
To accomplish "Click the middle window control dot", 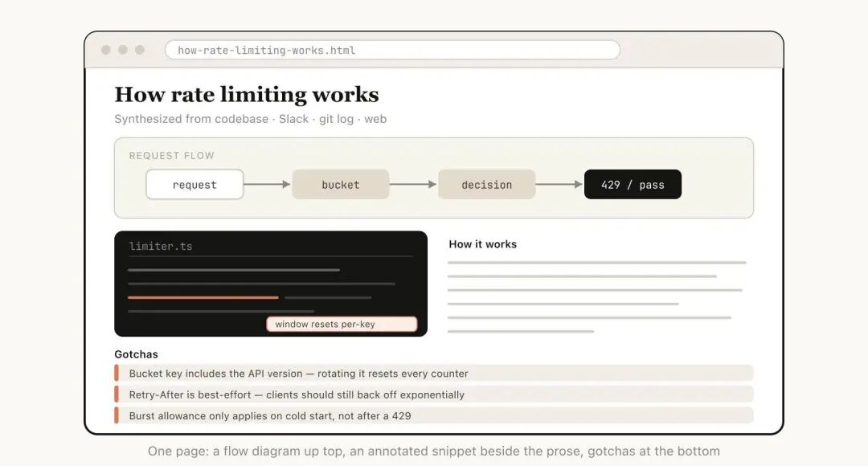I will 123,50.
